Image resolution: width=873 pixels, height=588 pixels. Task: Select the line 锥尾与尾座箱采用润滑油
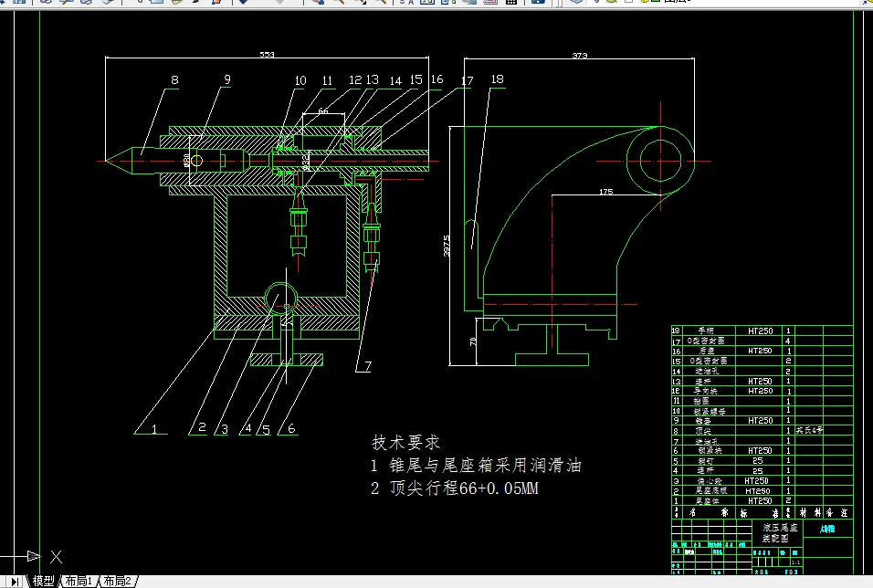(x=485, y=465)
